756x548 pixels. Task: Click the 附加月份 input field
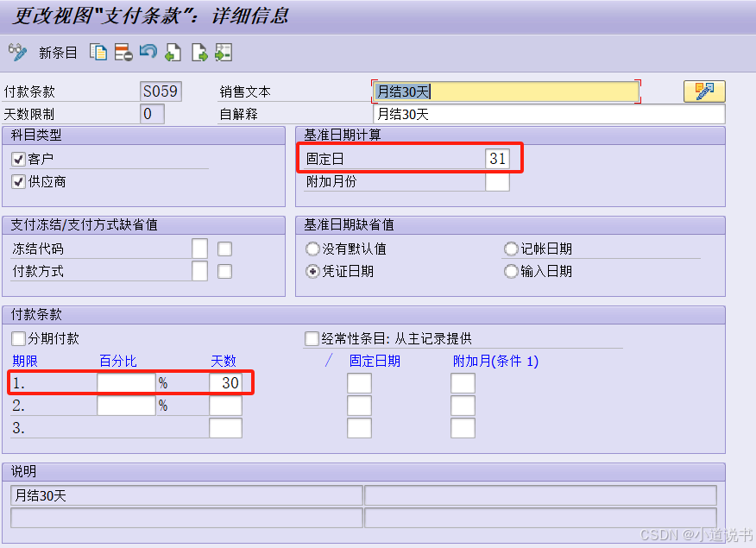point(498,182)
